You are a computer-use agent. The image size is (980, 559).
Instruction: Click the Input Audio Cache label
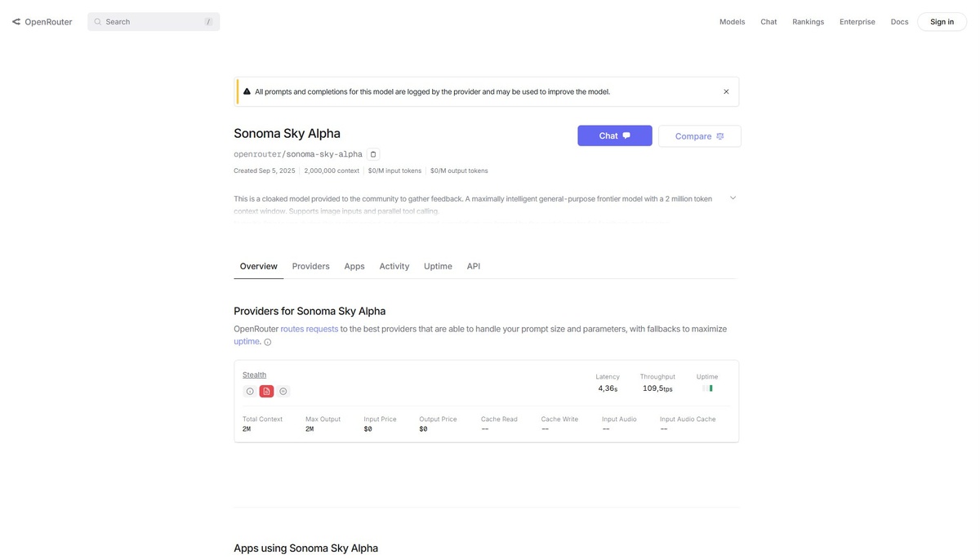coord(688,419)
